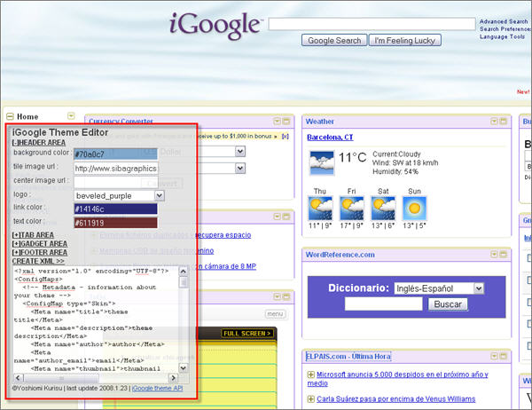
Task: Click Thursday's forecast weather icon
Action: tap(320, 209)
